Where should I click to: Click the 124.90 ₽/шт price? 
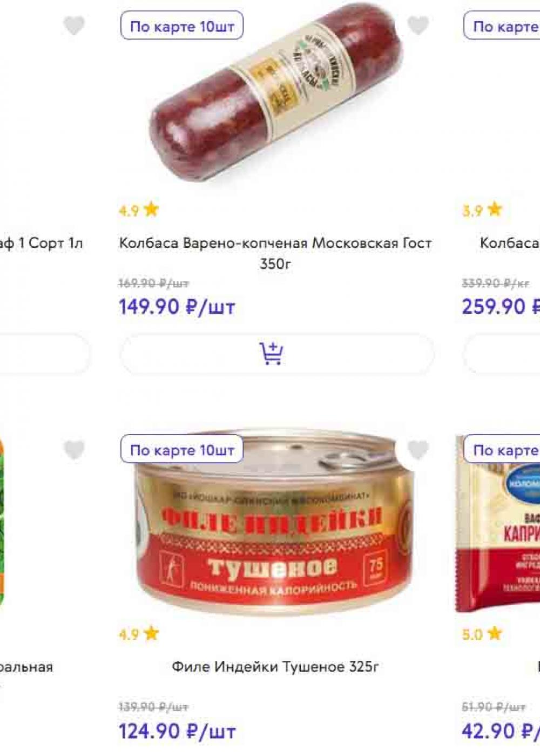177,731
